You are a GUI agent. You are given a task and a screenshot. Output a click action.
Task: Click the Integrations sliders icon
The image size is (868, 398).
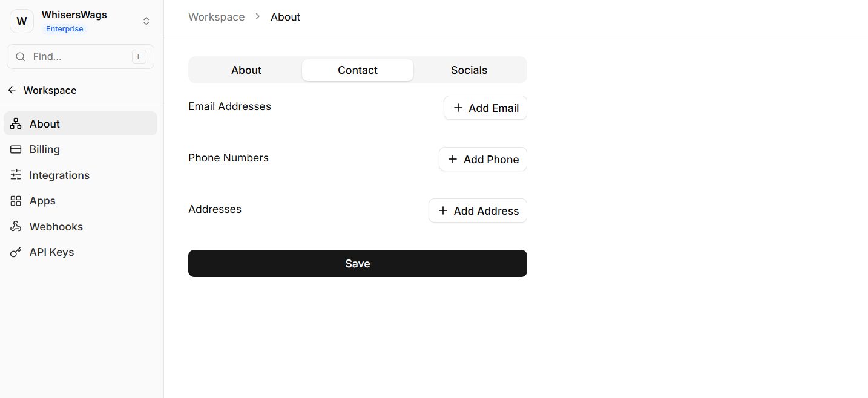click(16, 175)
